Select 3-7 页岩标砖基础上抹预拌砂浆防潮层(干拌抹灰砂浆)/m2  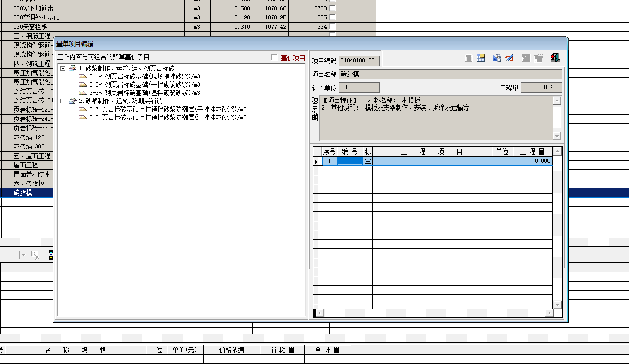(168, 109)
